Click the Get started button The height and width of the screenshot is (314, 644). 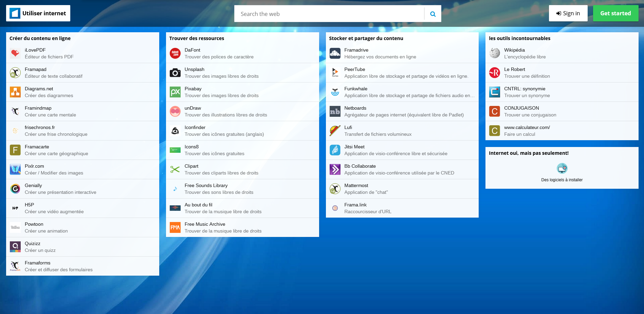616,13
